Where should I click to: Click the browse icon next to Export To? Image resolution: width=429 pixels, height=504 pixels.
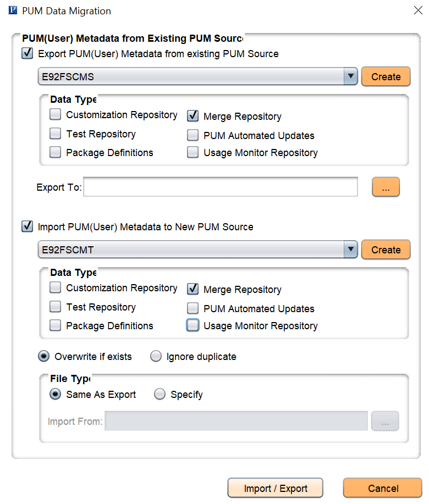click(386, 187)
